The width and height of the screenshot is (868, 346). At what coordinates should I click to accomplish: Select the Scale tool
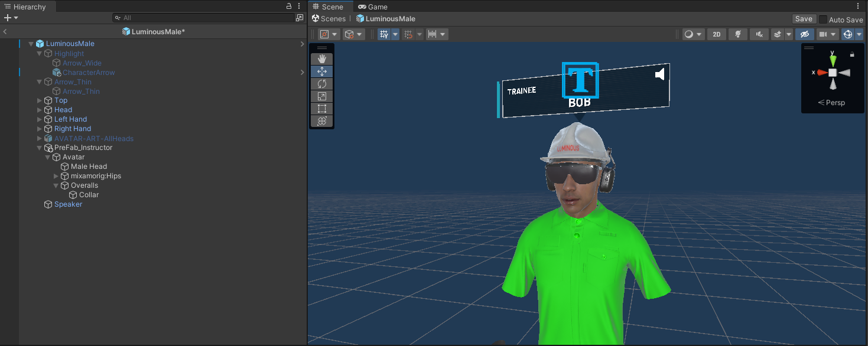pyautogui.click(x=322, y=96)
